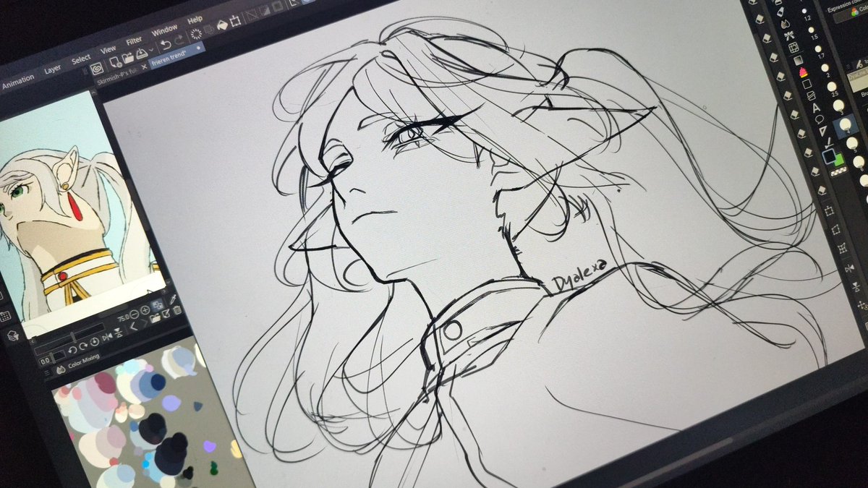Select the Decoration ribbon tool

790,35
